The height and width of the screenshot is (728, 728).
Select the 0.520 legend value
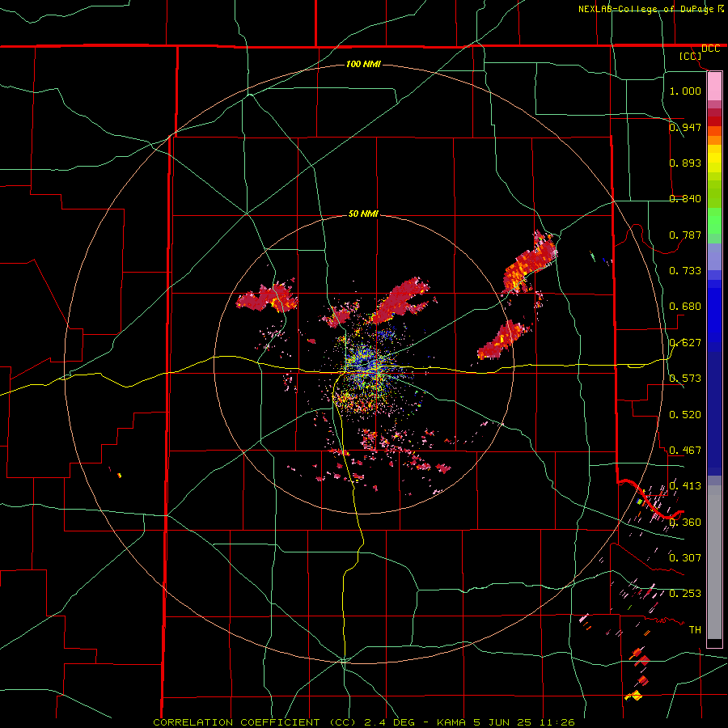685,415
